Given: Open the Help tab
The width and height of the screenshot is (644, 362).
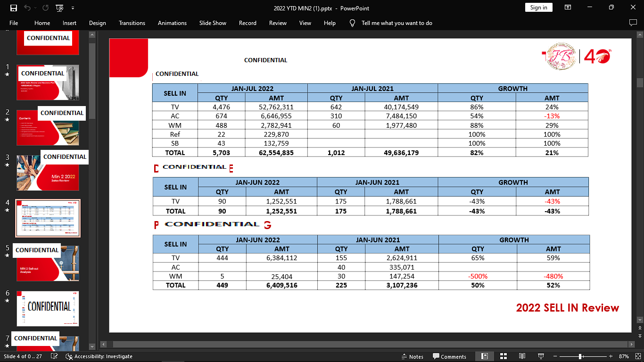Looking at the screenshot, I should coord(330,23).
